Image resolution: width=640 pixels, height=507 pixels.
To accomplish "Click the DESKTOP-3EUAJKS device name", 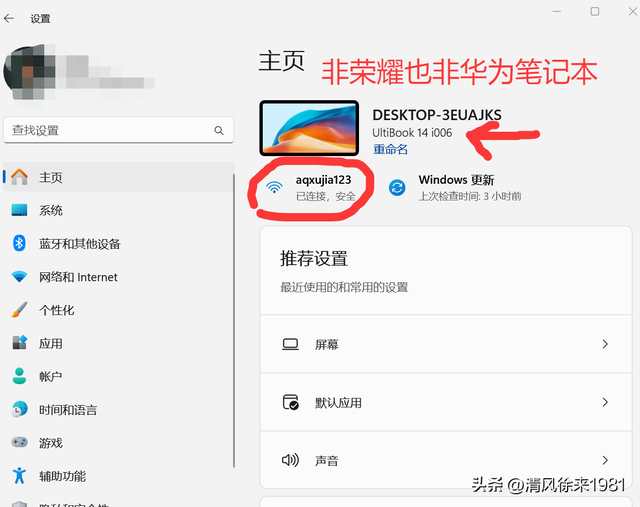I will 437,115.
